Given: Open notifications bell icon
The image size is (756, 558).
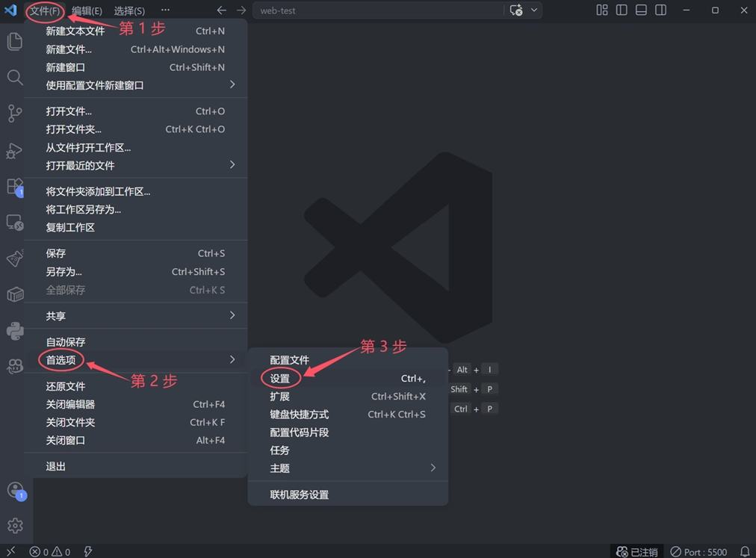Looking at the screenshot, I should (745, 552).
